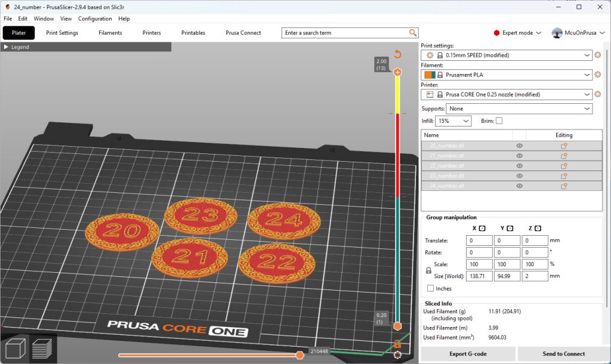Click the editing icon for 20_number.stl
This screenshot has height=364, width=611.
[563, 146]
